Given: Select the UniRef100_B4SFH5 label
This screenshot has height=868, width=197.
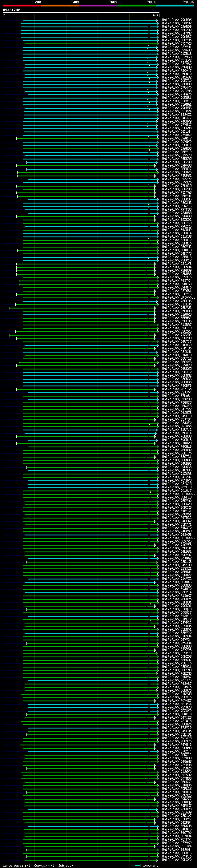Looking at the screenshot, I should coord(176,731).
